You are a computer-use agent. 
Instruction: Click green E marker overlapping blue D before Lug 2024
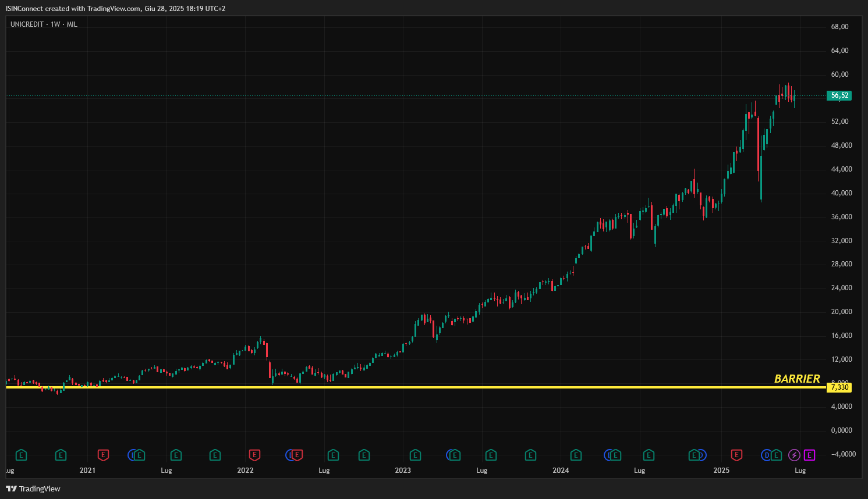tap(615, 455)
